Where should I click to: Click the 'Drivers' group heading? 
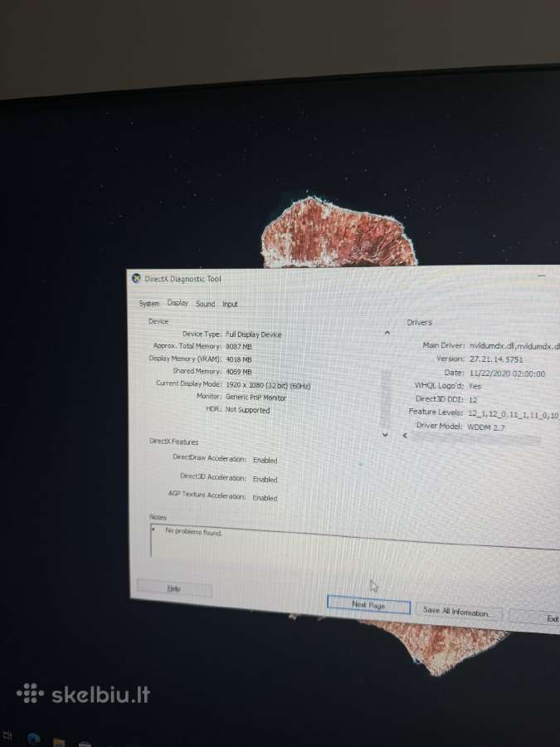(420, 323)
